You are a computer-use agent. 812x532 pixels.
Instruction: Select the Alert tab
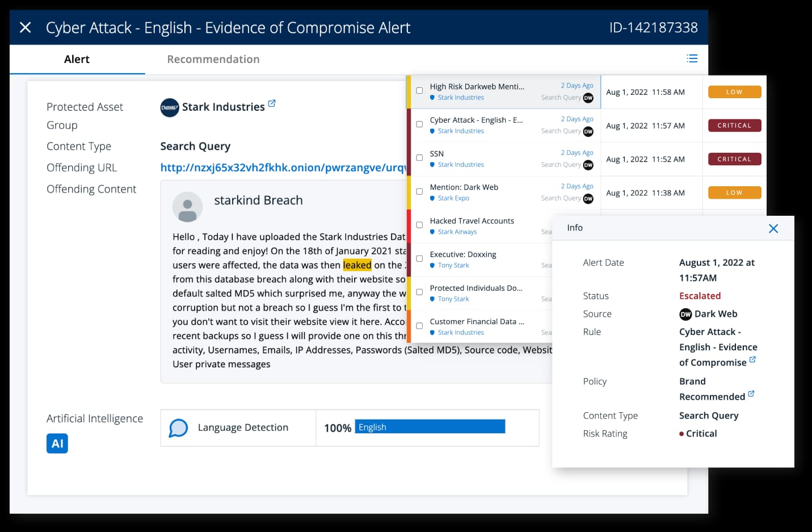click(x=77, y=60)
